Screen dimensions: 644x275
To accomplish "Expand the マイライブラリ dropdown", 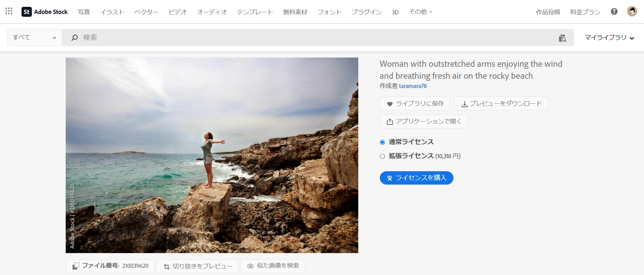I will [x=609, y=37].
